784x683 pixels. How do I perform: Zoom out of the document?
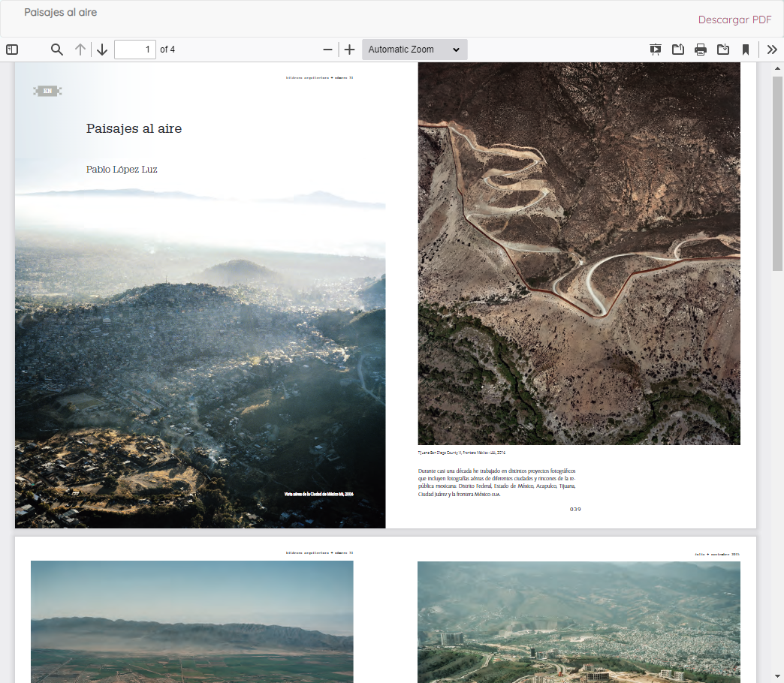coord(327,50)
